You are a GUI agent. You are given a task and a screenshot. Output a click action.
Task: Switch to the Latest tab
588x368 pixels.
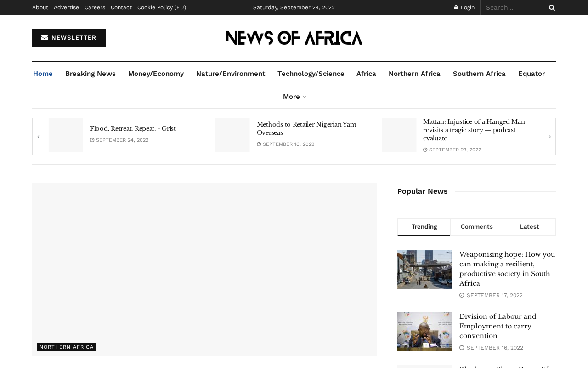tap(530, 227)
